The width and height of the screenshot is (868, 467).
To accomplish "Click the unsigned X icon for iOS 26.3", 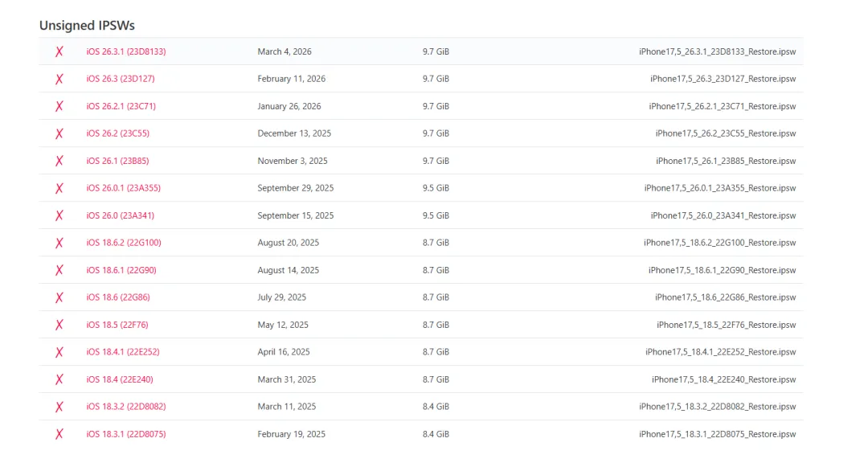I will (59, 79).
